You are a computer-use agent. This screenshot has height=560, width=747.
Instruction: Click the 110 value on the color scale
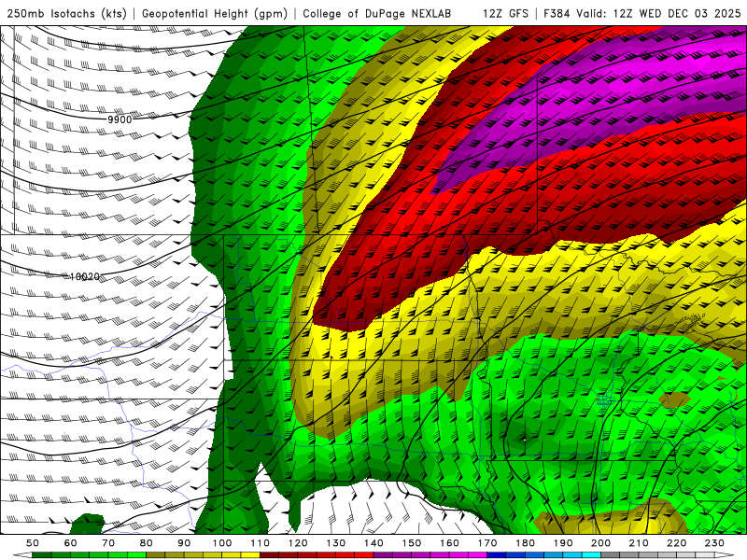[x=260, y=543]
